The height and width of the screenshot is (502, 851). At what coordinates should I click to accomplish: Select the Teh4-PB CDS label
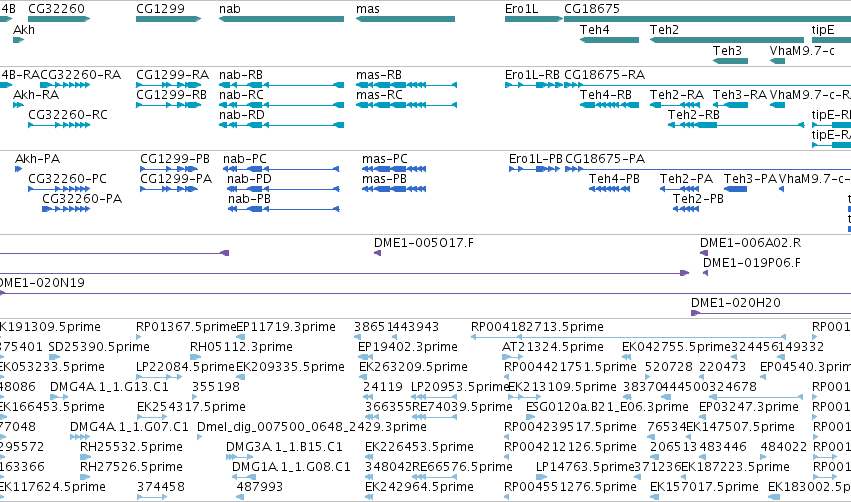click(614, 179)
